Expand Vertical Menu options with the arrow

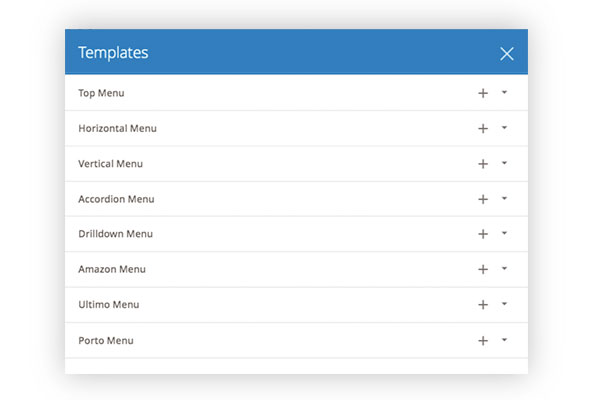pyautogui.click(x=505, y=163)
